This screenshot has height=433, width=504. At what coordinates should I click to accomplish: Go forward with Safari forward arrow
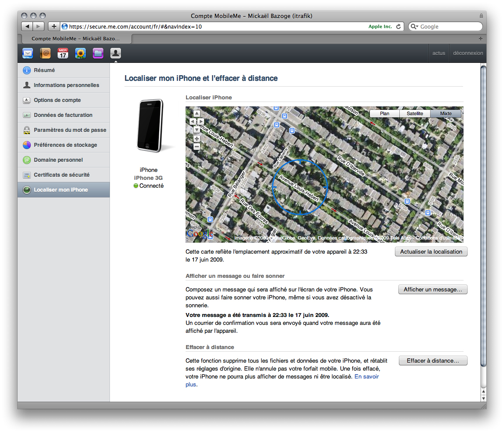click(38, 26)
